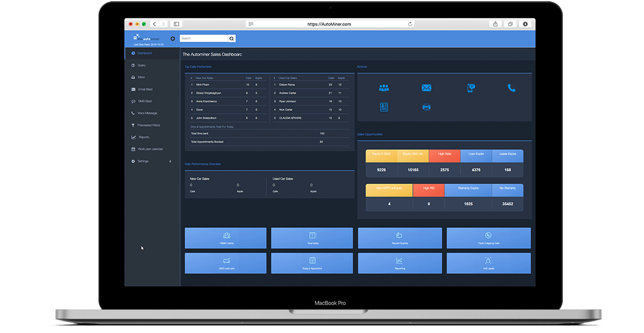This screenshot has height=333, width=644.
Task: Click the Ryan Johnson row
Action: tap(311, 101)
